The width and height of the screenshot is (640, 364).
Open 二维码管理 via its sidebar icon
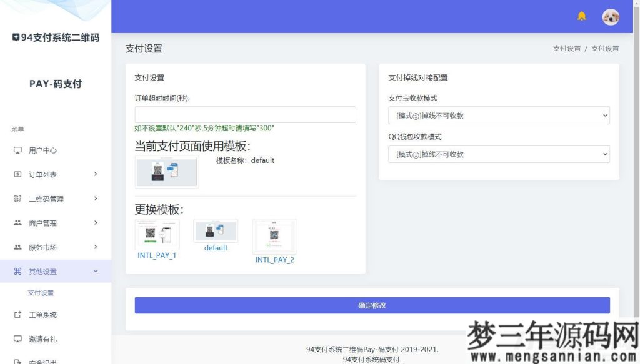(19, 198)
